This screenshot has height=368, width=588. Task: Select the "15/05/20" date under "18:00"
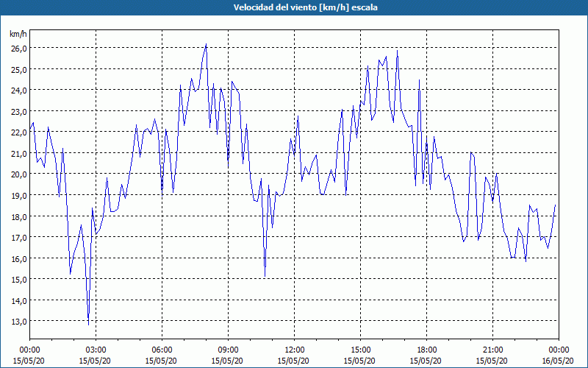(426, 361)
